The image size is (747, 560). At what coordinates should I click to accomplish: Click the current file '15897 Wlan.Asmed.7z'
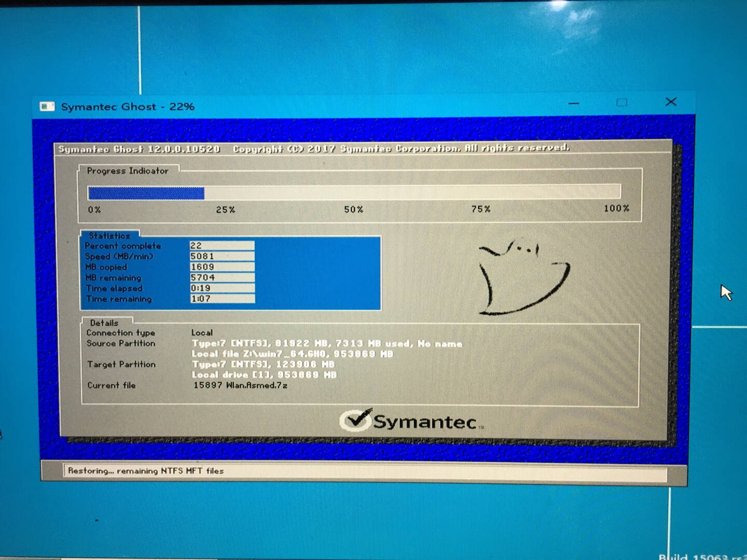coord(240,385)
